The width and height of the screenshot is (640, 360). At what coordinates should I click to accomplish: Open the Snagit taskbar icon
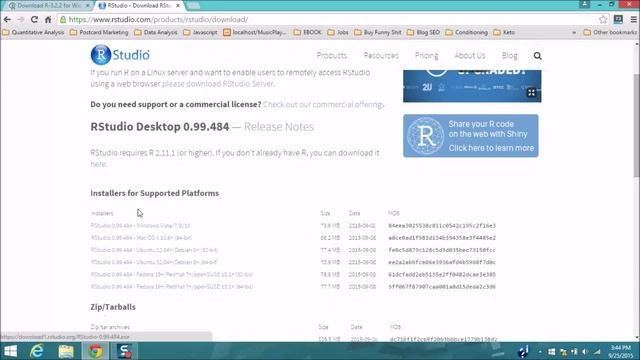tap(124, 351)
